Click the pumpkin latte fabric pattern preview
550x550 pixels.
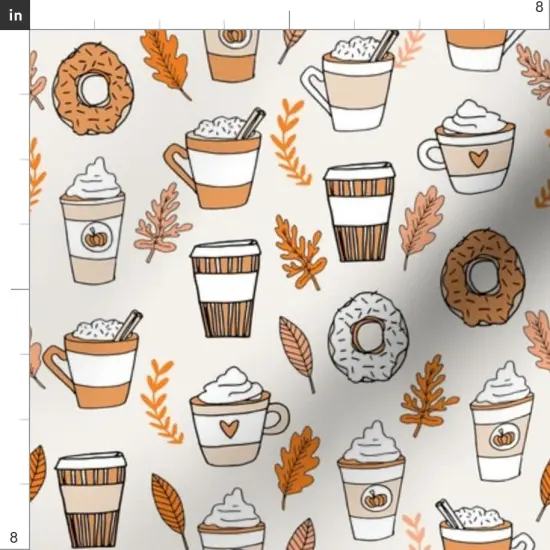point(290,290)
